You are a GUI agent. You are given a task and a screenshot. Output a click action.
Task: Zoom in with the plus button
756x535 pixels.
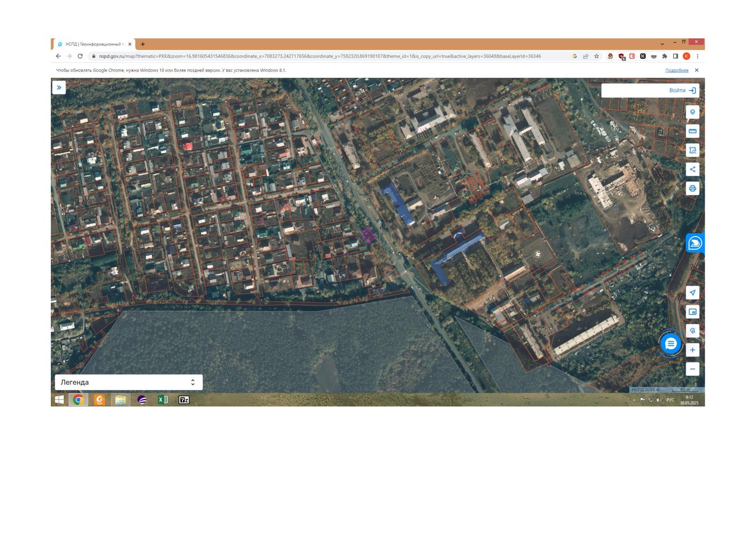692,350
